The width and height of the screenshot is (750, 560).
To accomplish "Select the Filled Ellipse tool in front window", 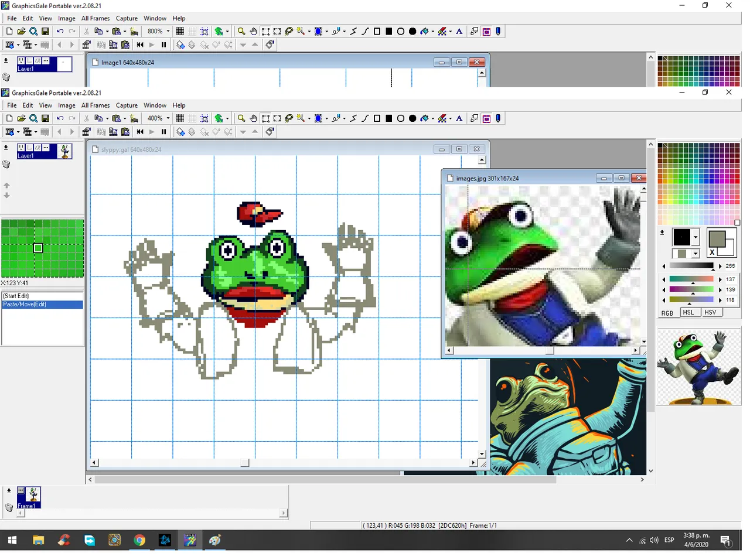I will tap(412, 118).
